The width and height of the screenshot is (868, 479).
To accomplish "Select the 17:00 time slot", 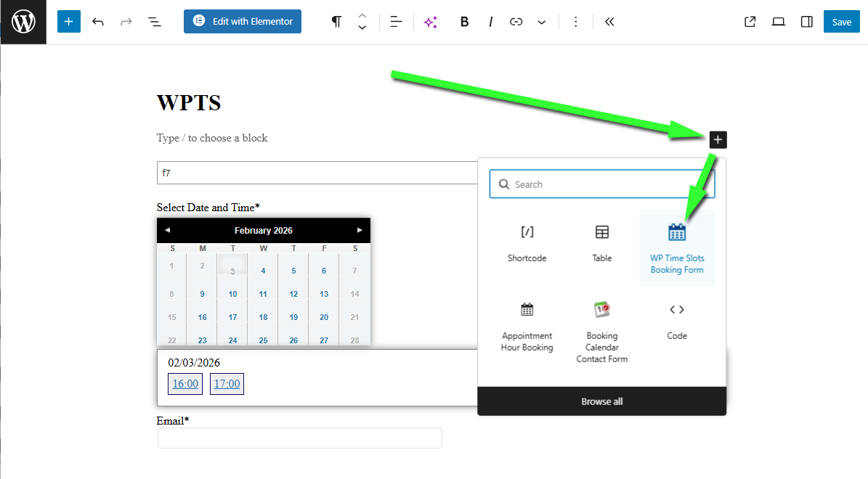I will 227,384.
